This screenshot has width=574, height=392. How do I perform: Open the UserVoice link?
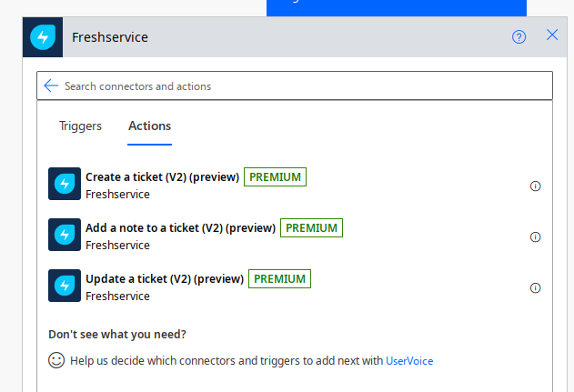[x=409, y=360]
